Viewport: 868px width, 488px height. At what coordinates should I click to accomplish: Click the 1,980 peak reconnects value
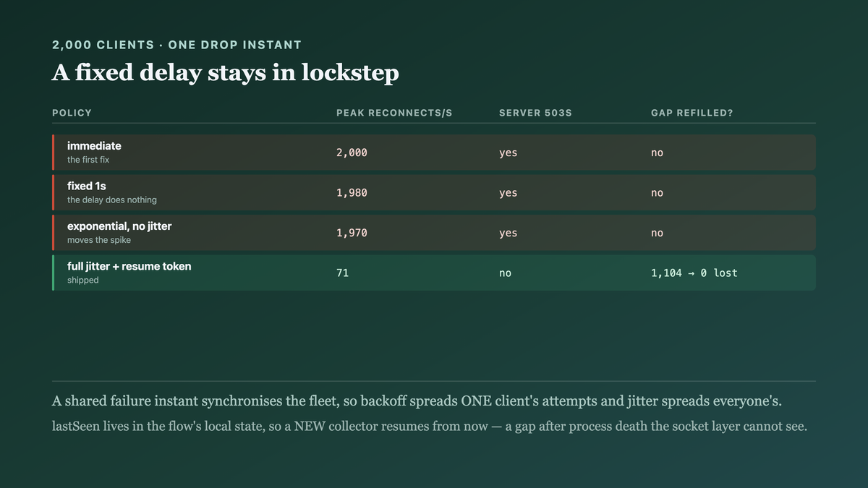pyautogui.click(x=352, y=193)
